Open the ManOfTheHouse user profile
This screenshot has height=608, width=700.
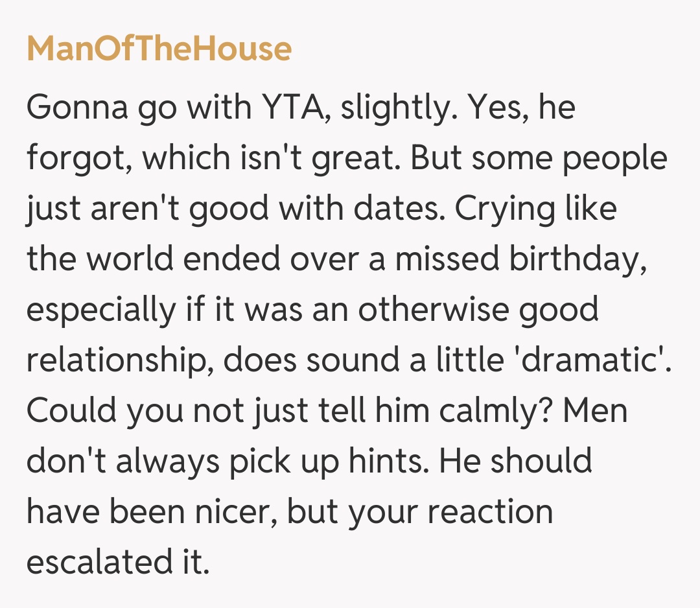pos(159,49)
